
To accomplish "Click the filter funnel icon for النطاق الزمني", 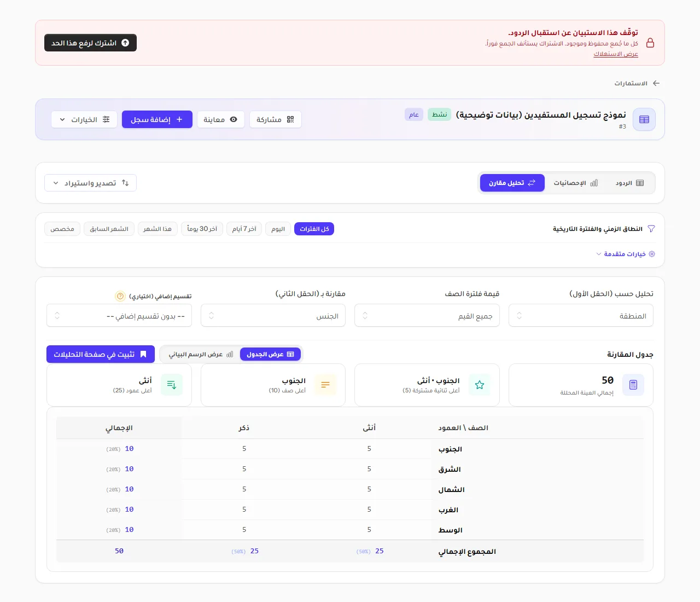I will click(651, 229).
